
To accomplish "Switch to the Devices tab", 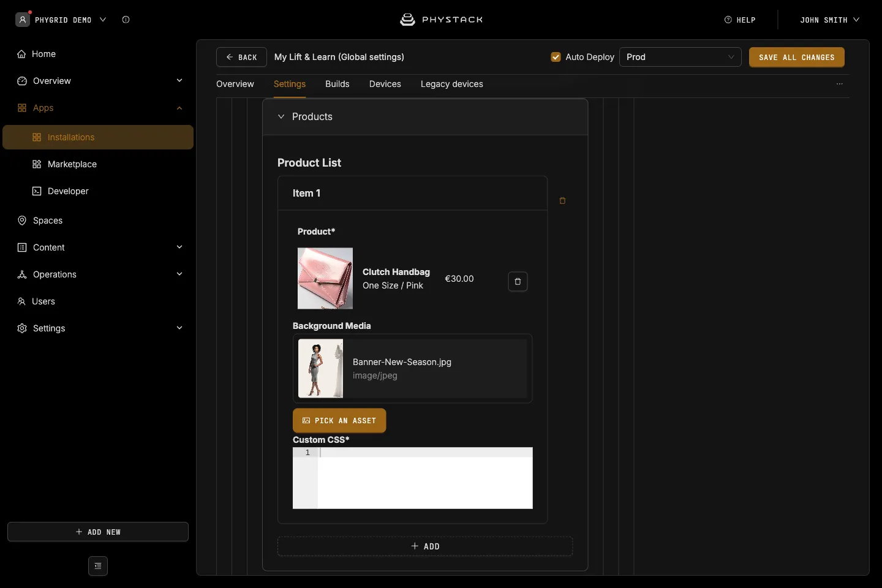I will click(385, 84).
